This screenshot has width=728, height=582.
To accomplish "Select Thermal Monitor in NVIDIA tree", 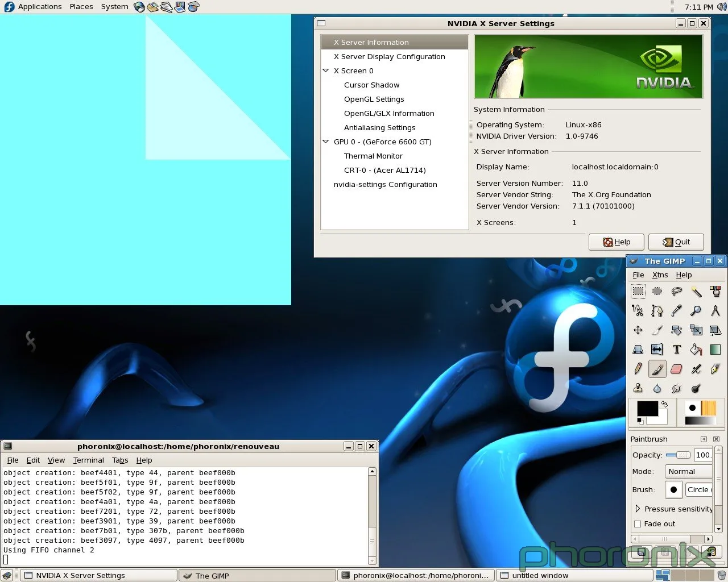I will click(373, 156).
